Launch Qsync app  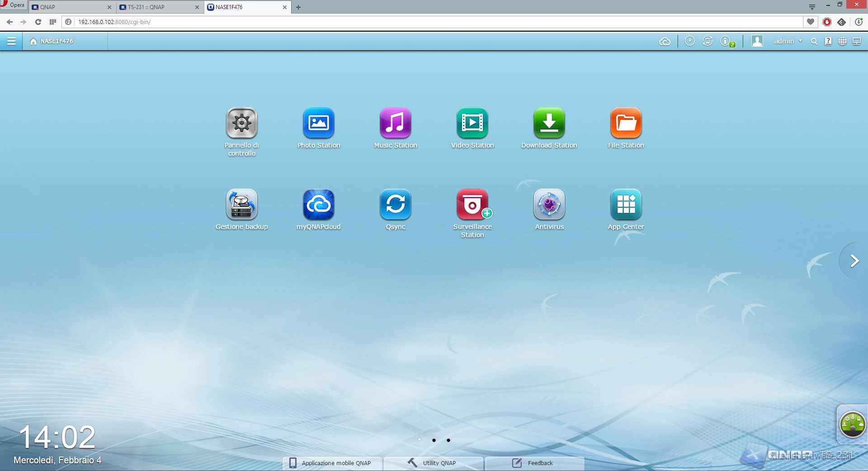coord(395,205)
